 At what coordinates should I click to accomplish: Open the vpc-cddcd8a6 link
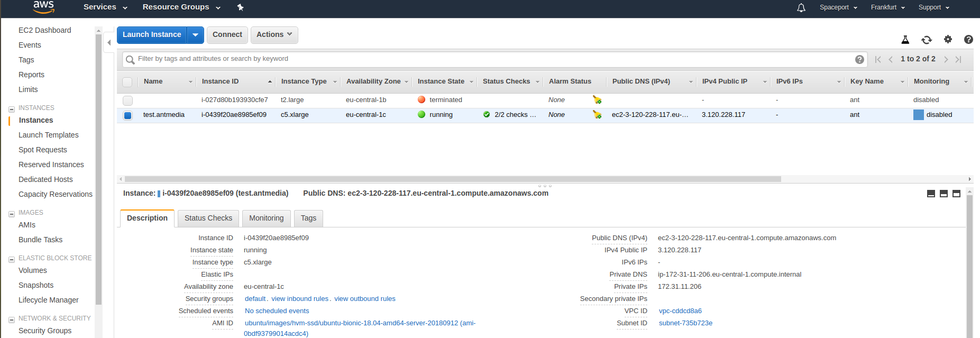(x=680, y=311)
